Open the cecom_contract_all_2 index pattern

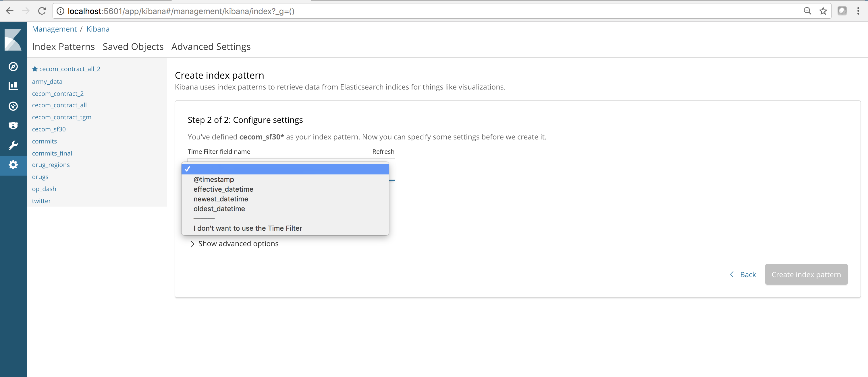point(70,69)
